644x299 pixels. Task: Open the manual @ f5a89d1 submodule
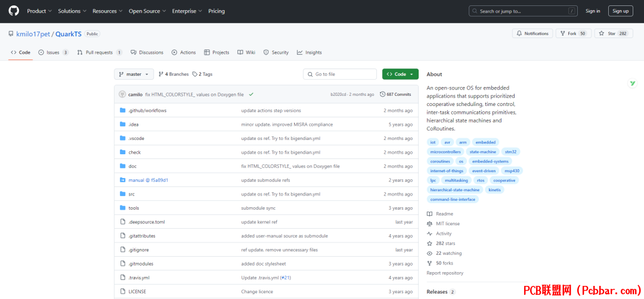point(148,180)
